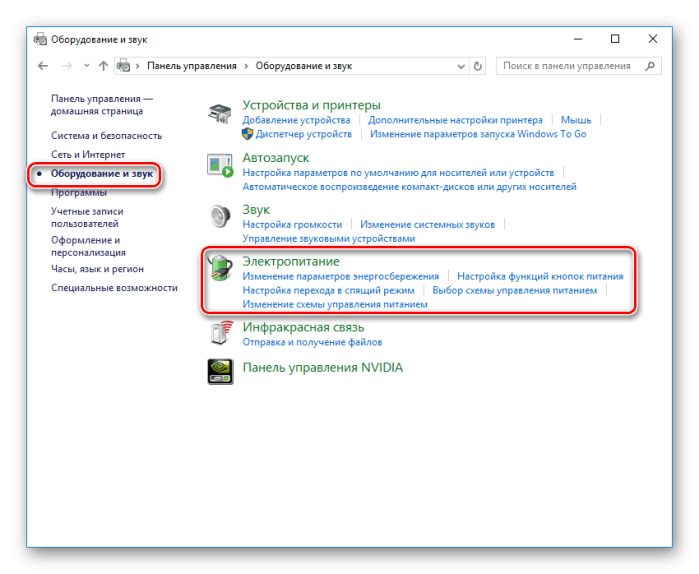Screen dimensions: 699x574
Task: Click Изменение схемы управления питанием
Action: tap(335, 304)
